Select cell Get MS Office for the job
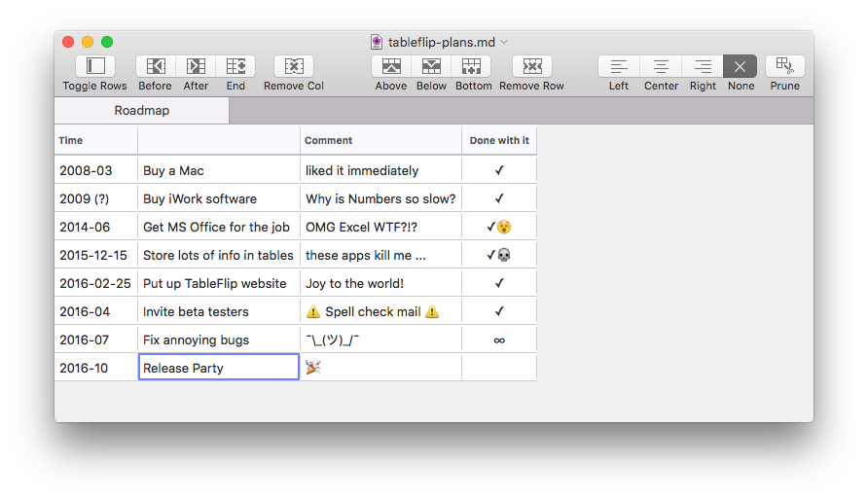This screenshot has width=868, height=500. coord(219,227)
